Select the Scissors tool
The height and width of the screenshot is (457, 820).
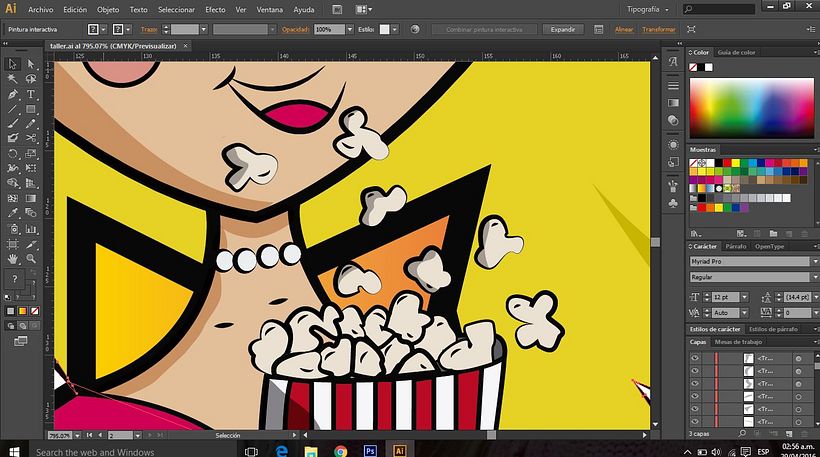point(31,138)
